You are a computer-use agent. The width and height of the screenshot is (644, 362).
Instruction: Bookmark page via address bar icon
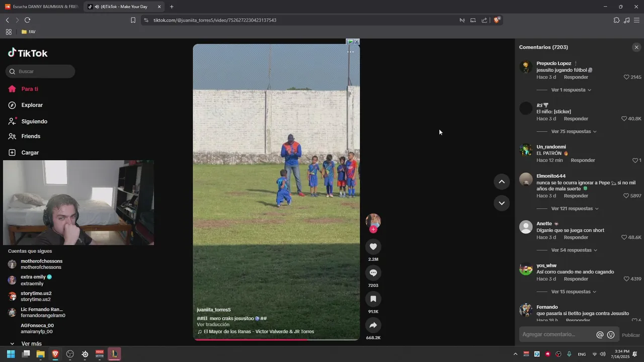133,20
